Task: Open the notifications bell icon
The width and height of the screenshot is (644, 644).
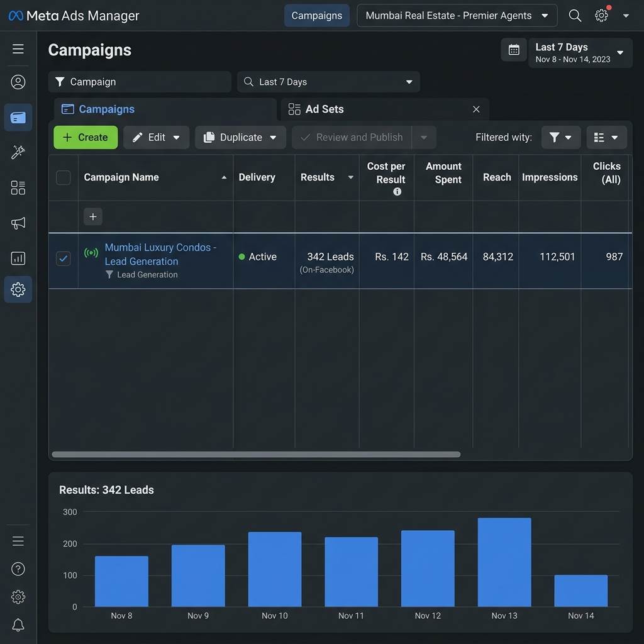Action: point(18,625)
